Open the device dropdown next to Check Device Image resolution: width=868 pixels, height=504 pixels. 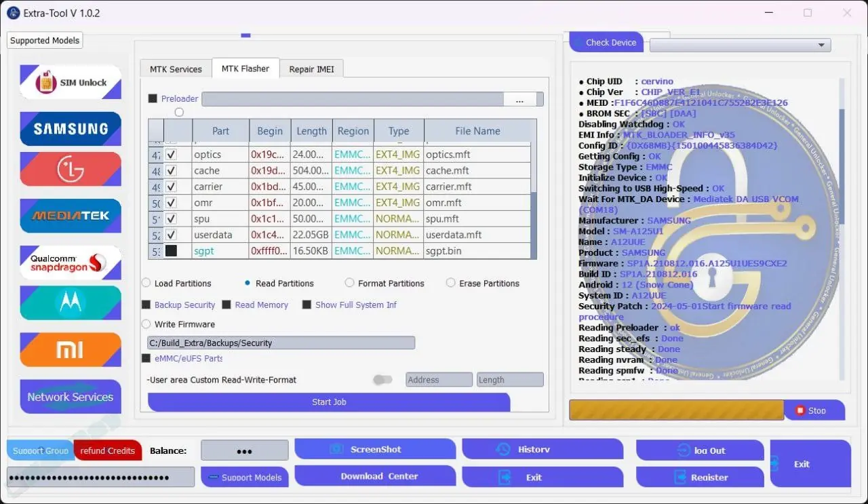[741, 45]
